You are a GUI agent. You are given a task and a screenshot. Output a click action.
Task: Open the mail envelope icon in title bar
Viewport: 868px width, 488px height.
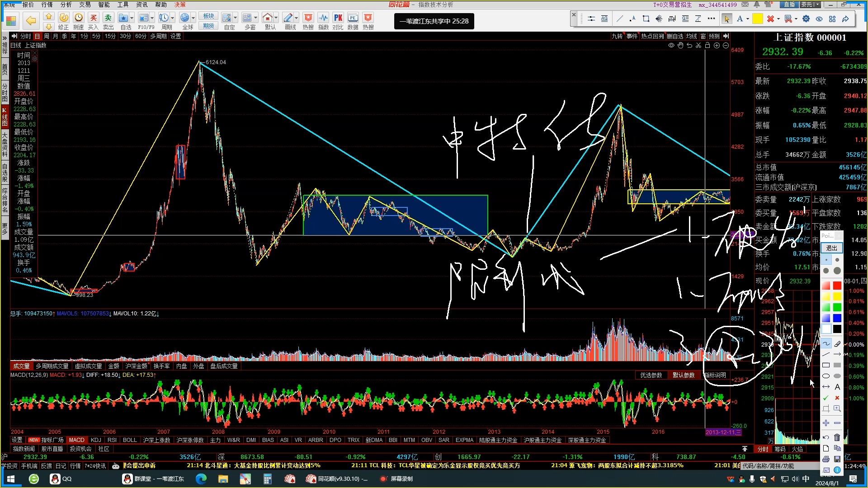(745, 5)
